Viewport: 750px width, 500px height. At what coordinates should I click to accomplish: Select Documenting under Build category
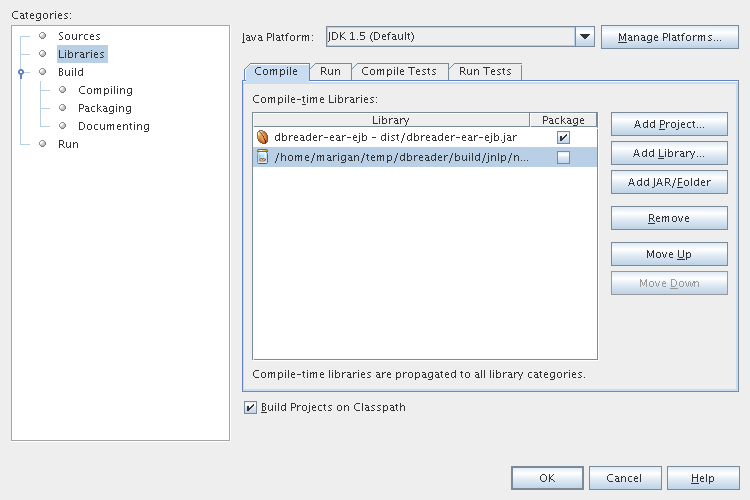[114, 126]
